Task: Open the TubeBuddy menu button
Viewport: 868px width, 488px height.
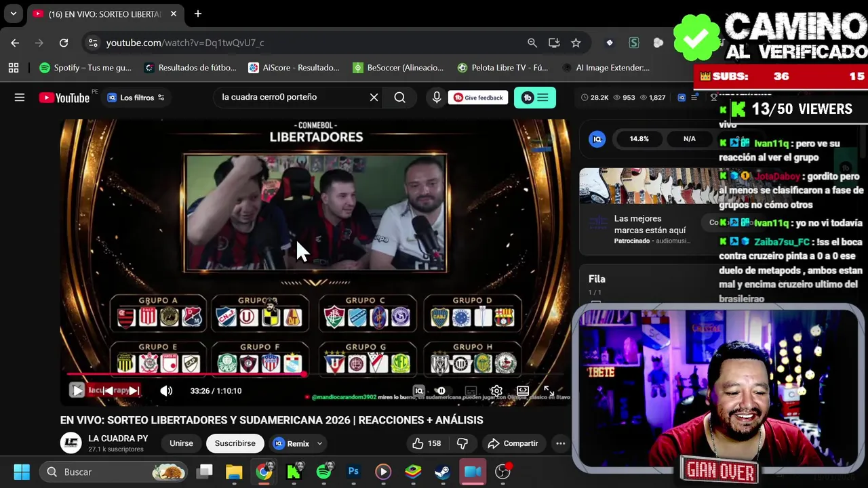Action: click(x=535, y=98)
